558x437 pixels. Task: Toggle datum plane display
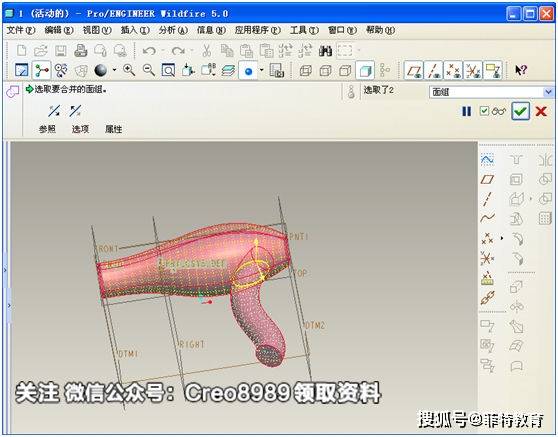pyautogui.click(x=414, y=70)
